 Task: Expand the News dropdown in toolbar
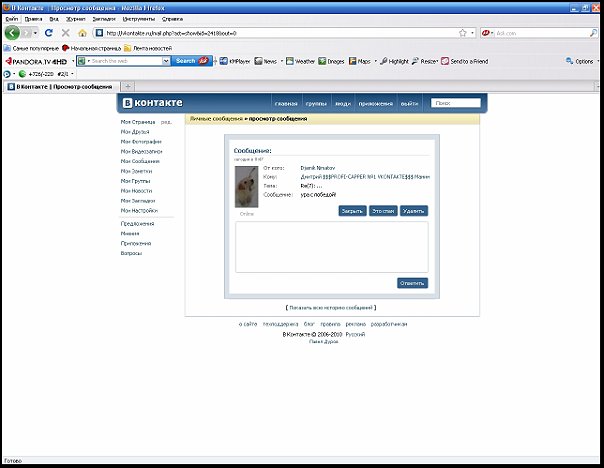281,61
